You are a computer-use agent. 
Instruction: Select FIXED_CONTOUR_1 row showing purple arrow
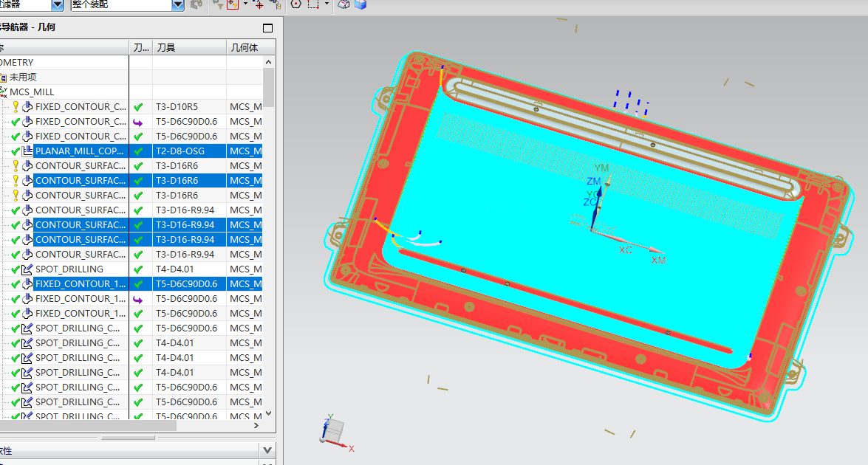tap(81, 299)
